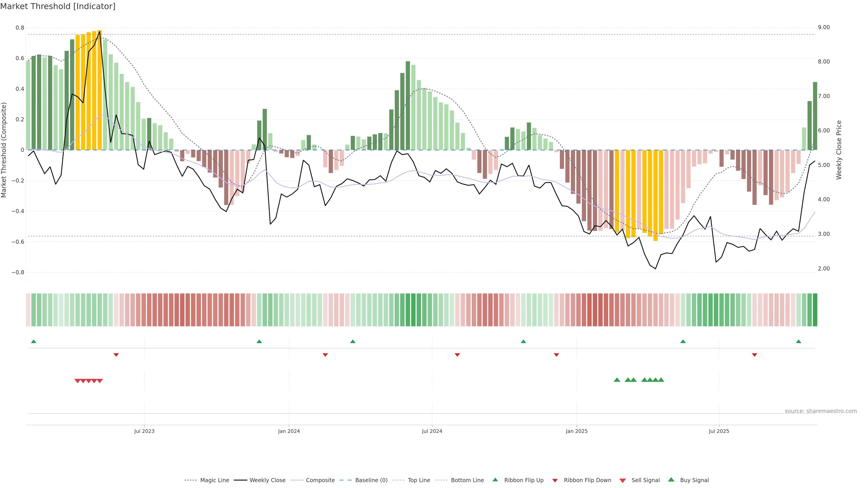The image size is (868, 488).
Task: Toggle the Top Line legend entry
Action: [x=419, y=480]
